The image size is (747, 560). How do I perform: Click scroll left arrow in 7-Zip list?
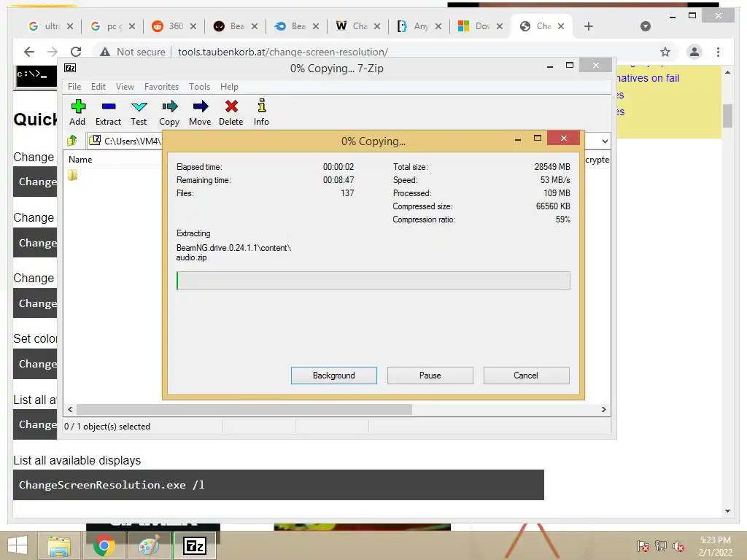(x=70, y=409)
